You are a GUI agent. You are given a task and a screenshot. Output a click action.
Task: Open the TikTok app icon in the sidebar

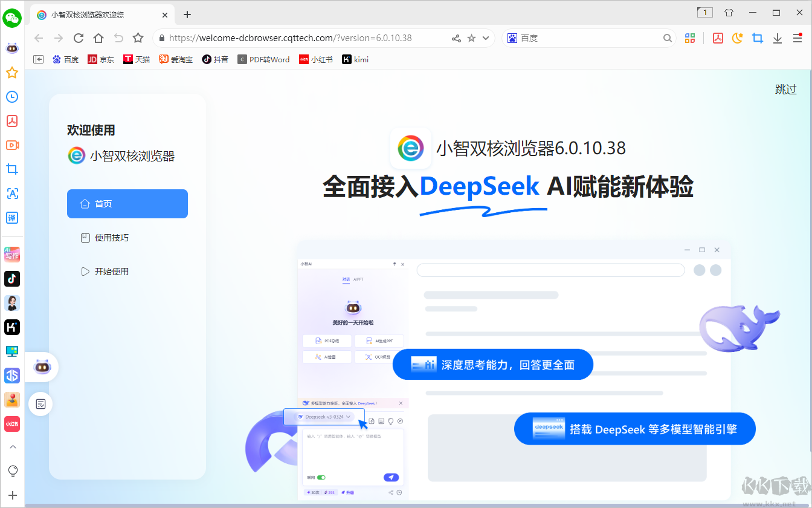click(12, 278)
